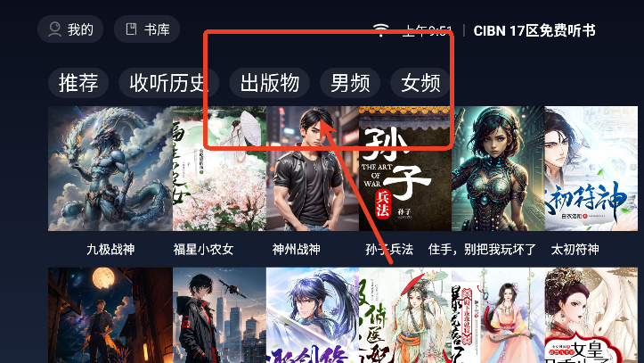This screenshot has width=644, height=363.
Task: Select the 女频 category tab
Action: point(420,83)
